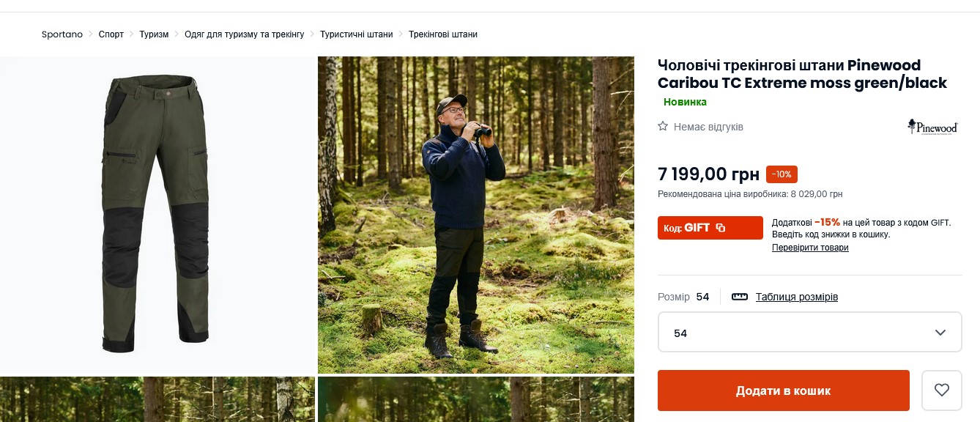Open the size selection combo box
This screenshot has height=422, width=980.
809,333
